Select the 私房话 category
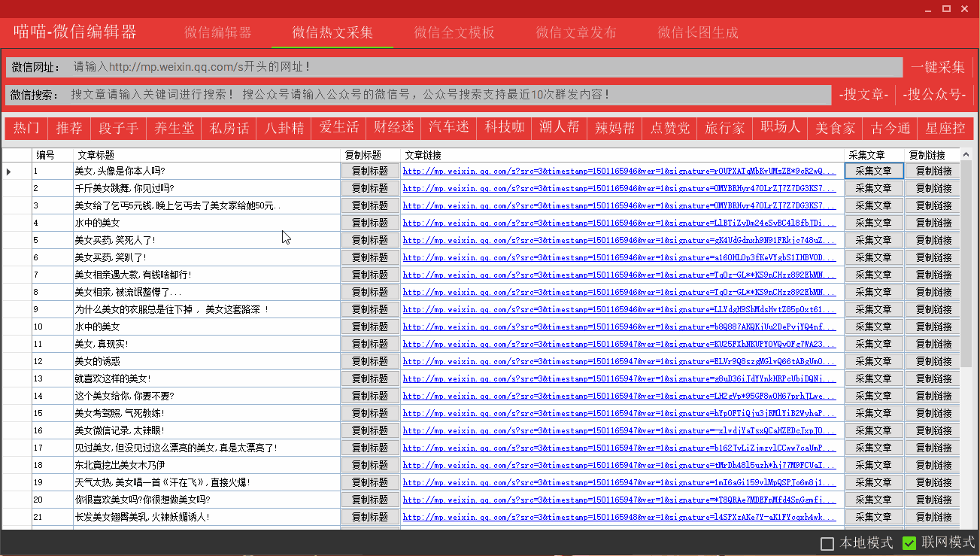 pos(229,128)
